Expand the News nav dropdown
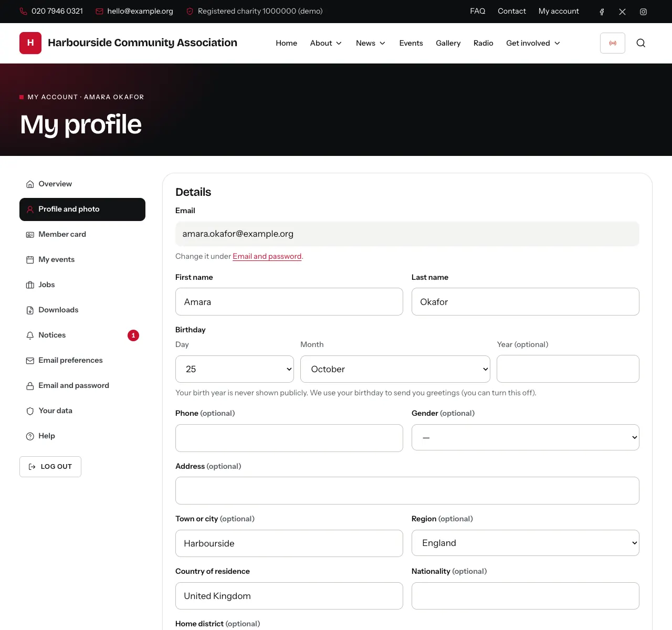This screenshot has width=672, height=630. [x=371, y=43]
